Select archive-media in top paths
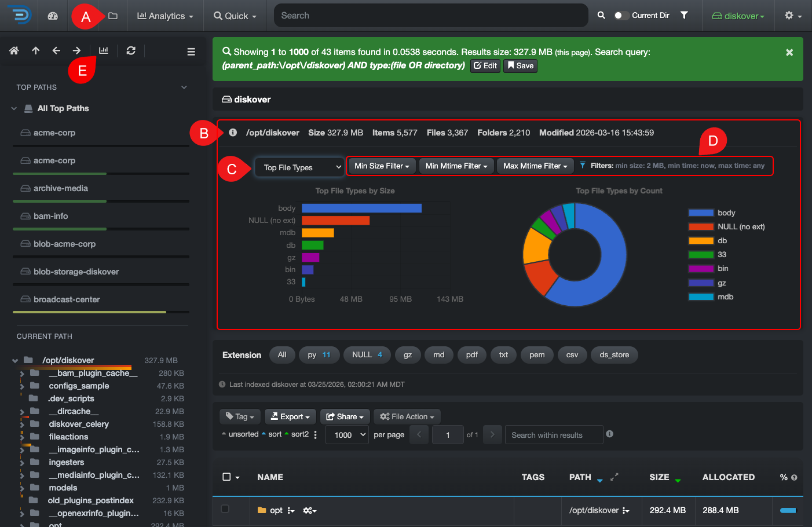Screen dimensions: 812x527 [61, 188]
